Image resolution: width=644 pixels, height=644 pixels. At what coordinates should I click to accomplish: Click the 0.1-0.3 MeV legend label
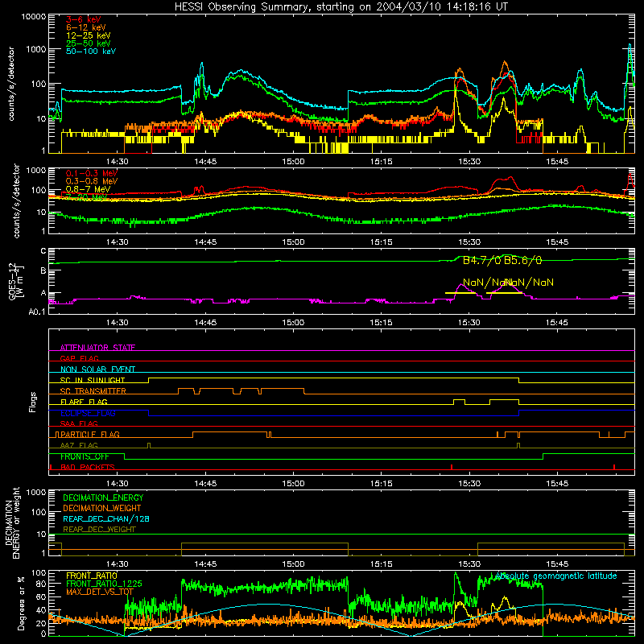click(x=92, y=173)
